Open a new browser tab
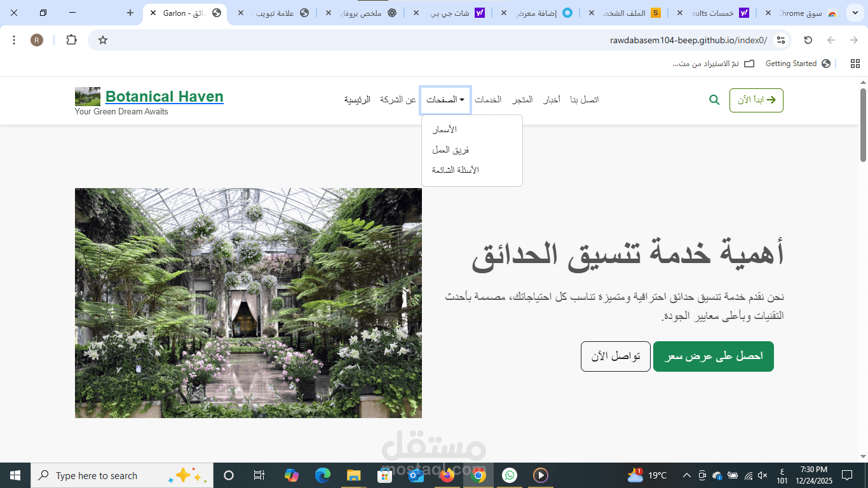868x488 pixels. (130, 13)
